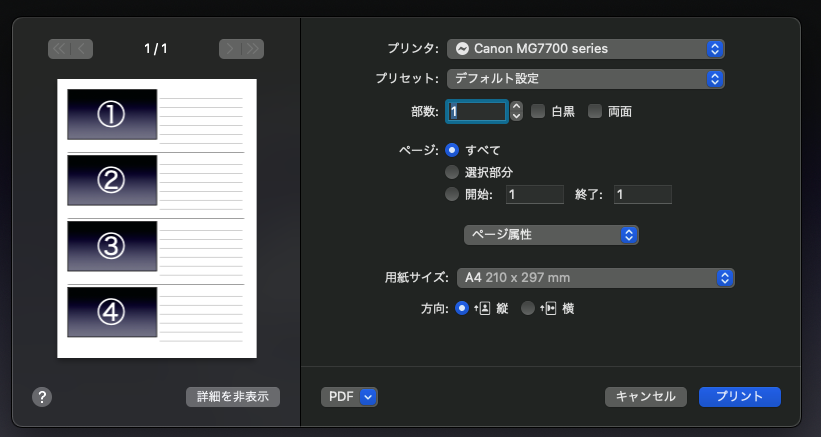
Task: Enable the 両面 two-sided checkbox
Action: [595, 111]
